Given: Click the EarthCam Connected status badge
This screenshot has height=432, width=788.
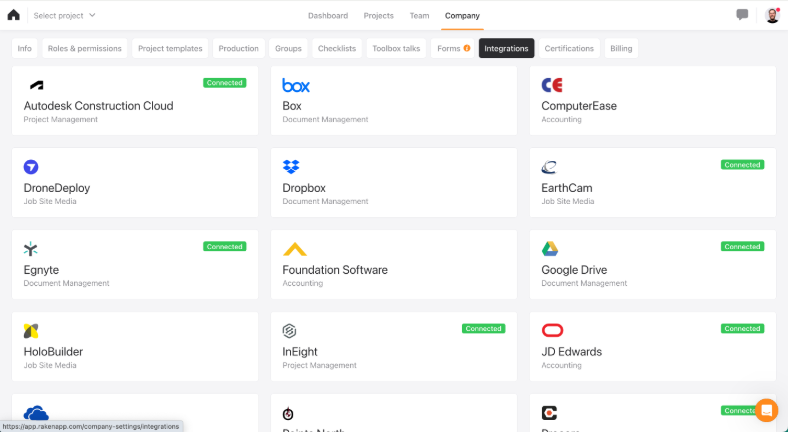Looking at the screenshot, I should click(x=742, y=164).
